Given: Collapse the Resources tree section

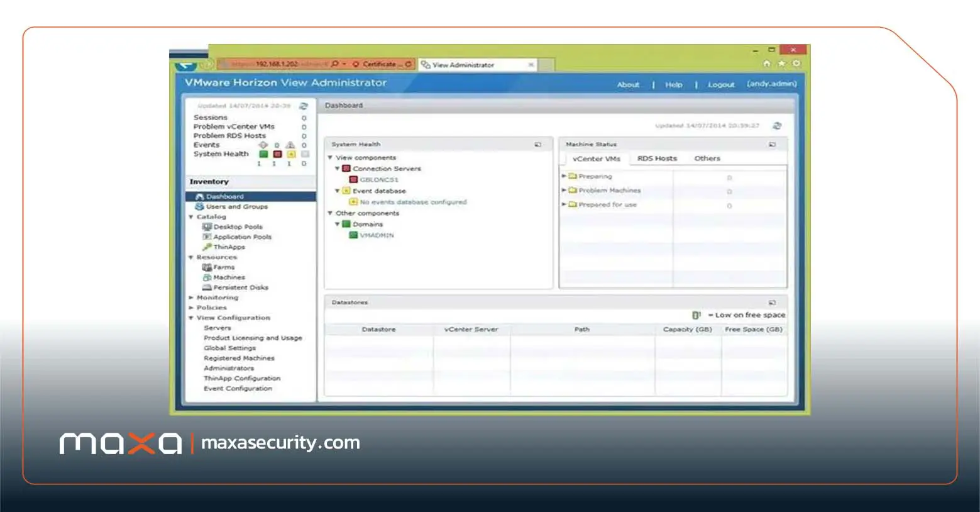Looking at the screenshot, I should pos(191,257).
